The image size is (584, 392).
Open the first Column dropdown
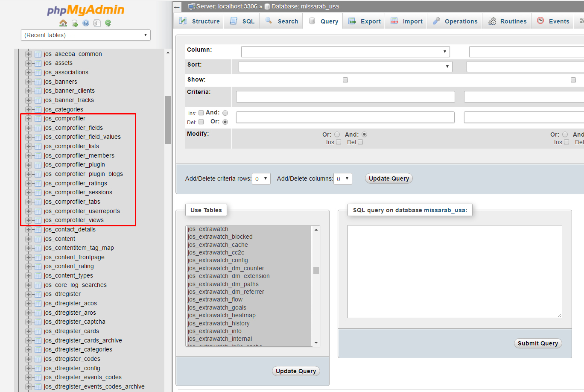coord(346,52)
